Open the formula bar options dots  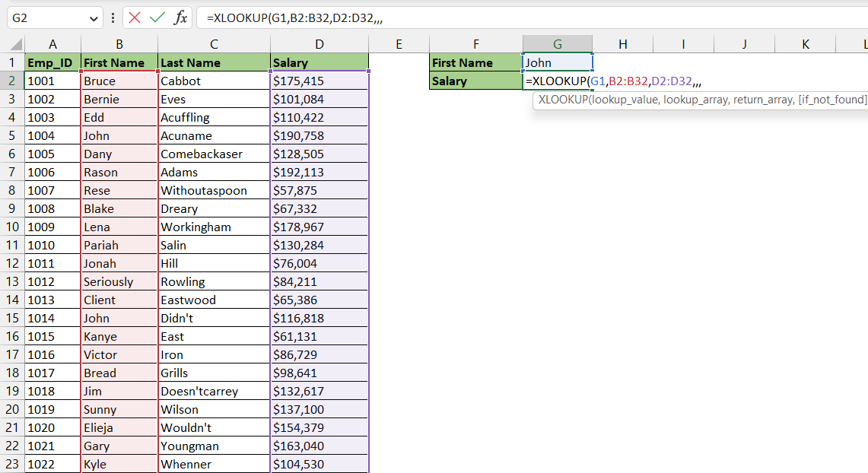[113, 17]
